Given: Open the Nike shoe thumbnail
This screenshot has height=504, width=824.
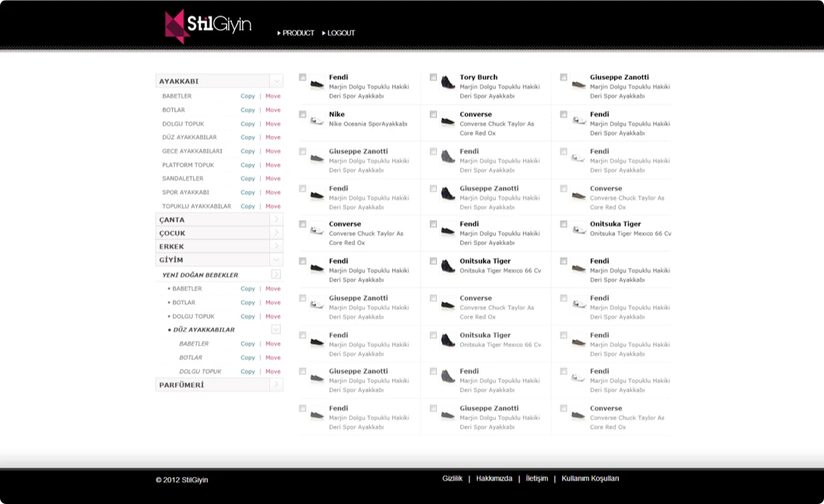Looking at the screenshot, I should coord(317,121).
